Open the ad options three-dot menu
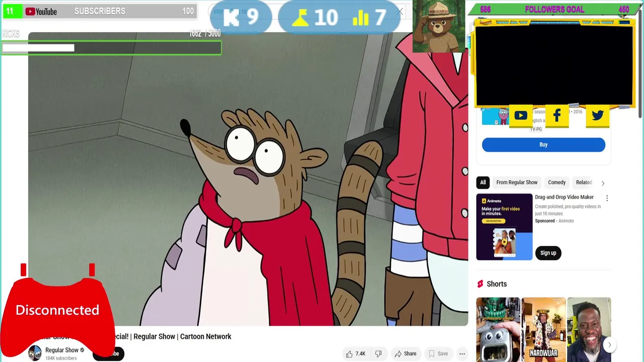The image size is (644, 362). pyautogui.click(x=607, y=198)
